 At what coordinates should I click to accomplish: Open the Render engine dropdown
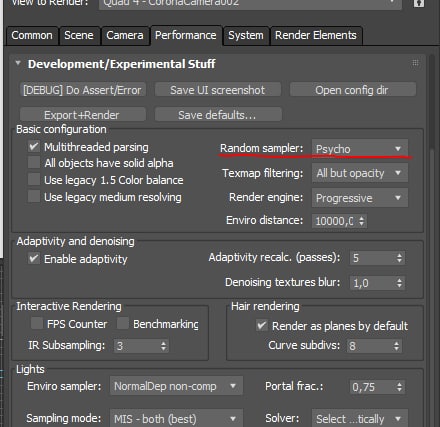[x=360, y=198]
